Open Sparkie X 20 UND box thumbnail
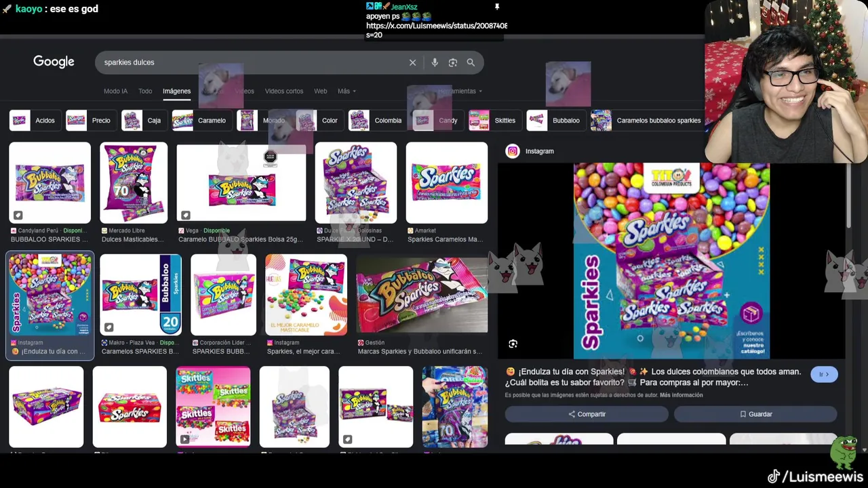The width and height of the screenshot is (868, 488). coord(356,182)
